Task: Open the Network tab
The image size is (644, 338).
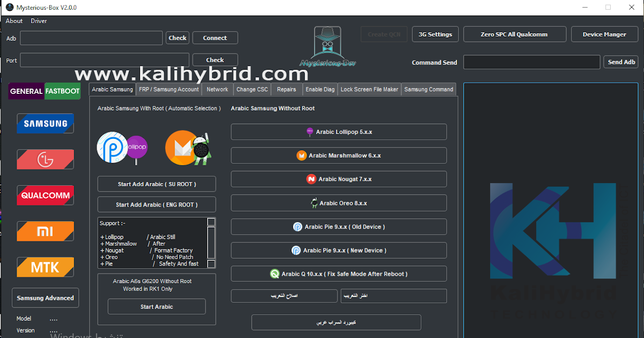Action: coord(217,90)
